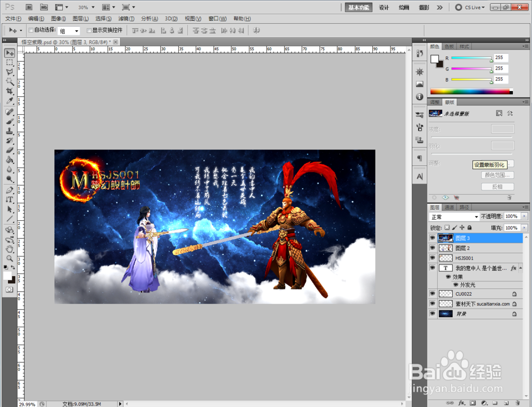Select the Pen tool
The width and height of the screenshot is (532, 407).
[x=10, y=190]
